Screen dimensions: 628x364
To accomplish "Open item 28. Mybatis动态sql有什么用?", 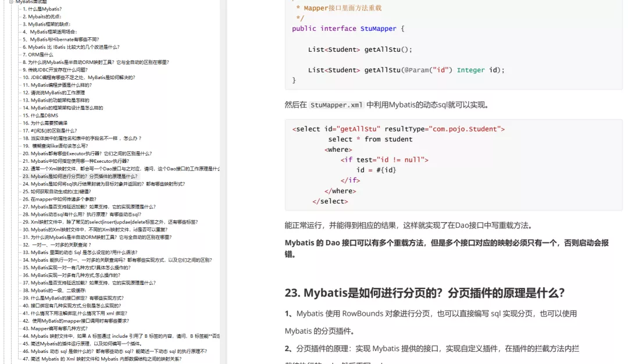I will [82, 214].
